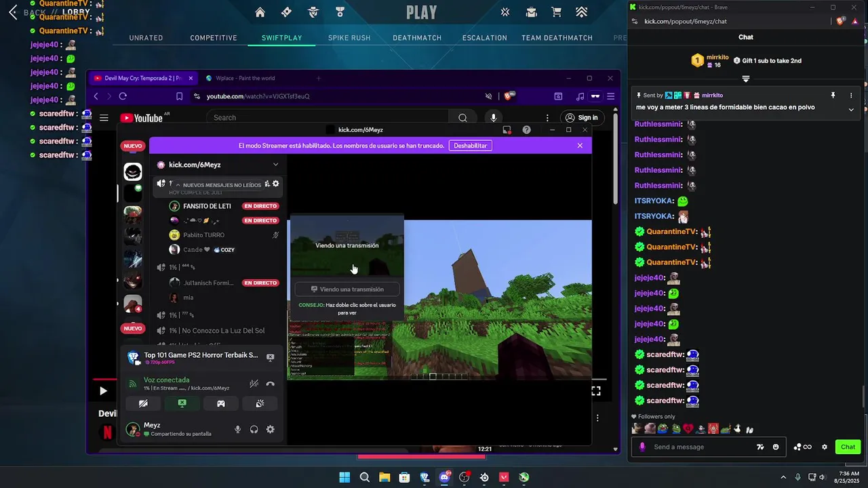Reload page in YouTube browser window
Image resolution: width=868 pixels, height=488 pixels.
tap(123, 96)
